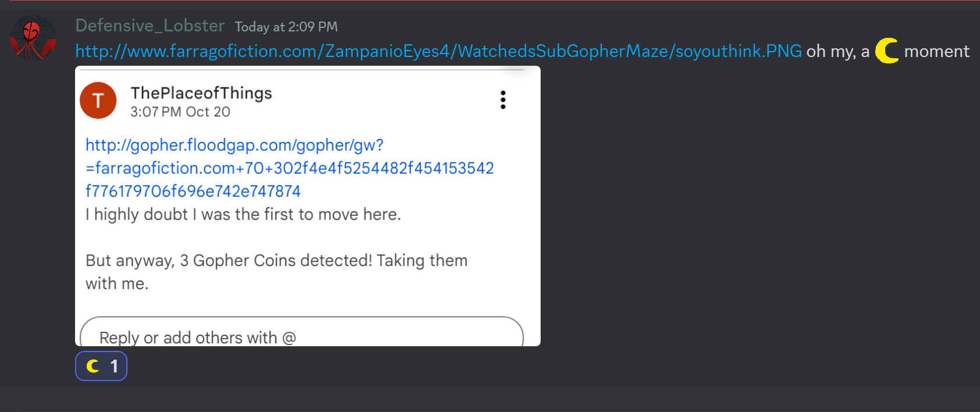The width and height of the screenshot is (980, 412).
Task: Open the three-dot options menu in comment
Action: click(503, 100)
